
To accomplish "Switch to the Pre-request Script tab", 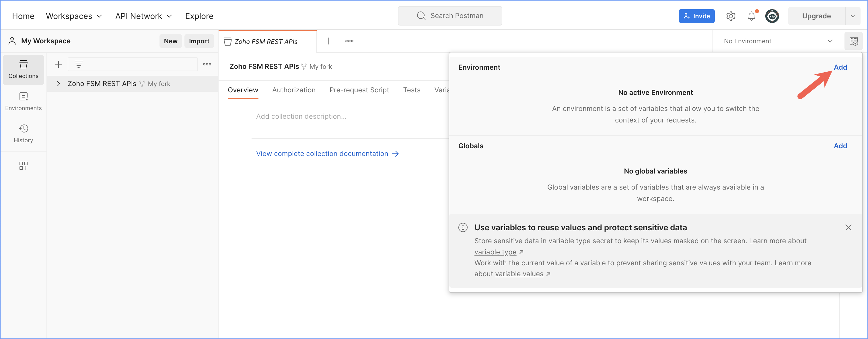I will point(359,90).
